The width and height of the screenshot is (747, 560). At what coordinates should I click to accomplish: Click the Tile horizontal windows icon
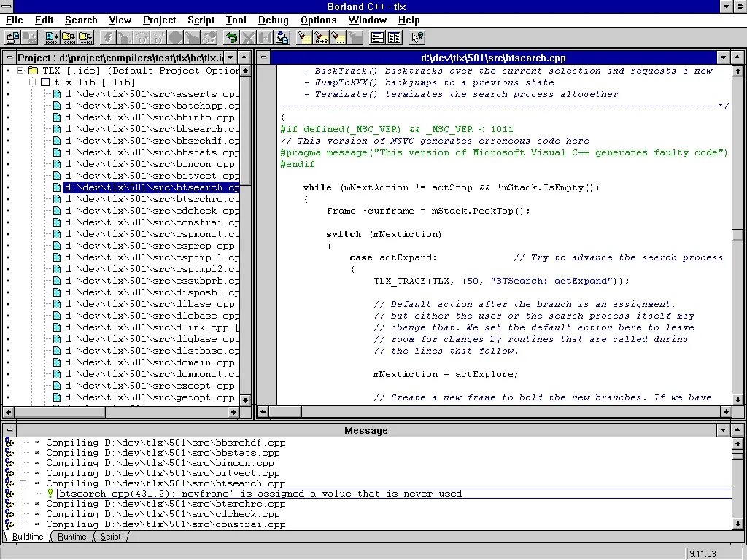[x=377, y=38]
